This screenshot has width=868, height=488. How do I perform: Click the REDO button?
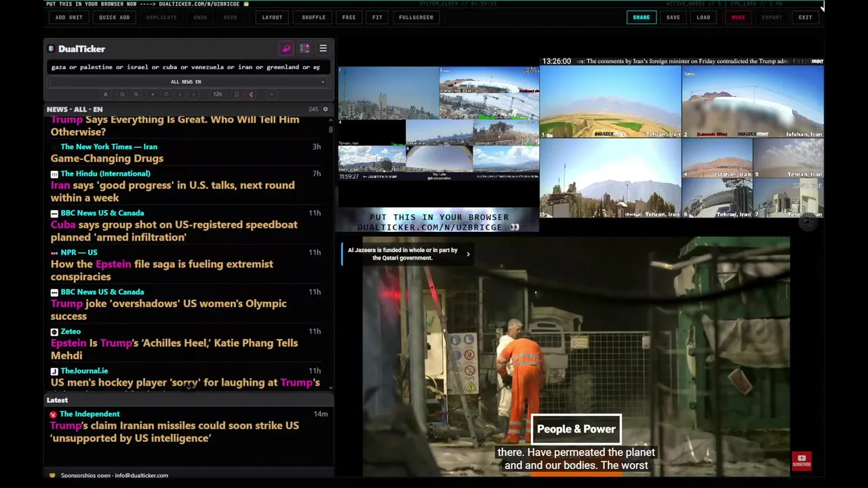[x=231, y=17]
